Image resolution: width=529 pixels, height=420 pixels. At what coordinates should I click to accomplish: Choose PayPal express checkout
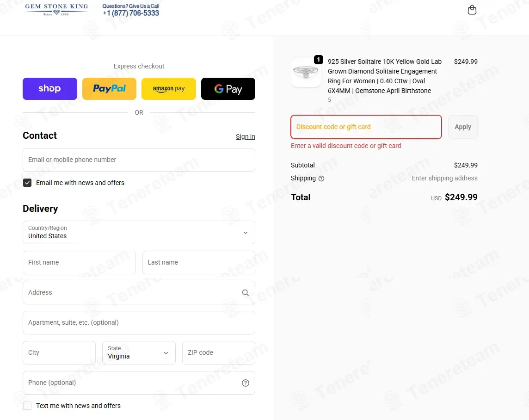point(109,89)
